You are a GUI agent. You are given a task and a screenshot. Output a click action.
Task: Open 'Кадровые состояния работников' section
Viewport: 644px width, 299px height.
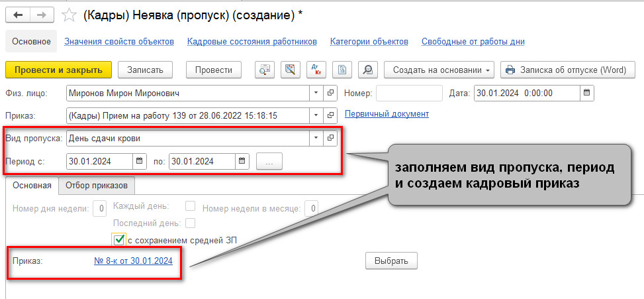coord(252,41)
